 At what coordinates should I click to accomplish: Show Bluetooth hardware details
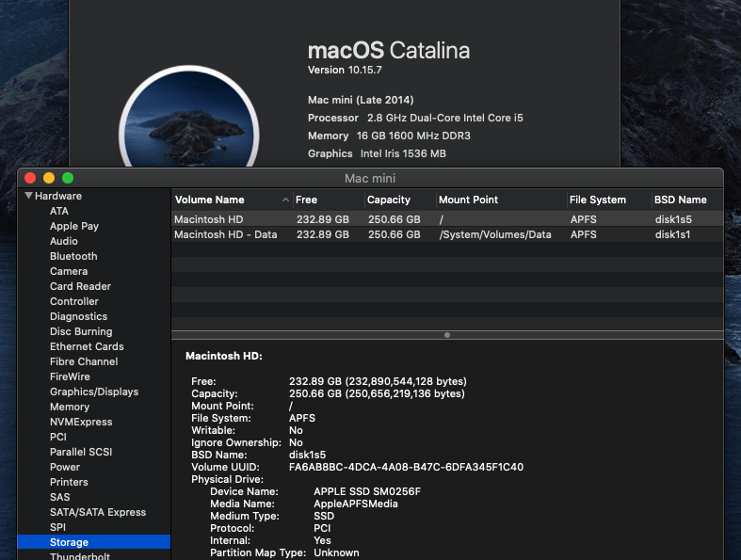(73, 256)
